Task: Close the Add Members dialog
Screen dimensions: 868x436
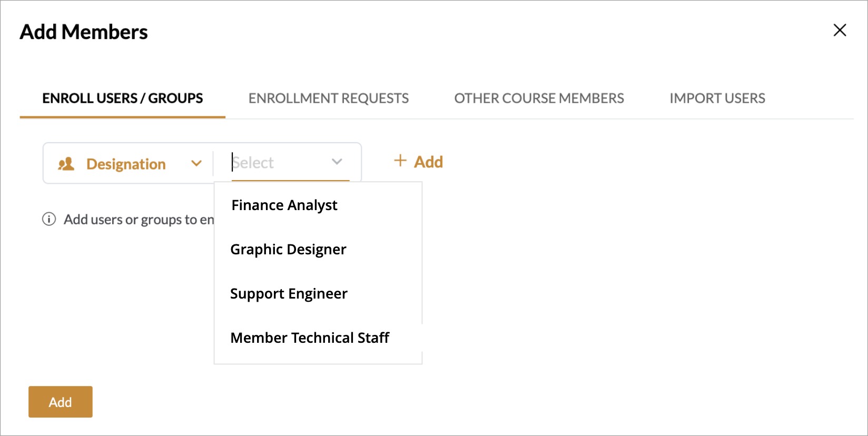Action: tap(840, 30)
